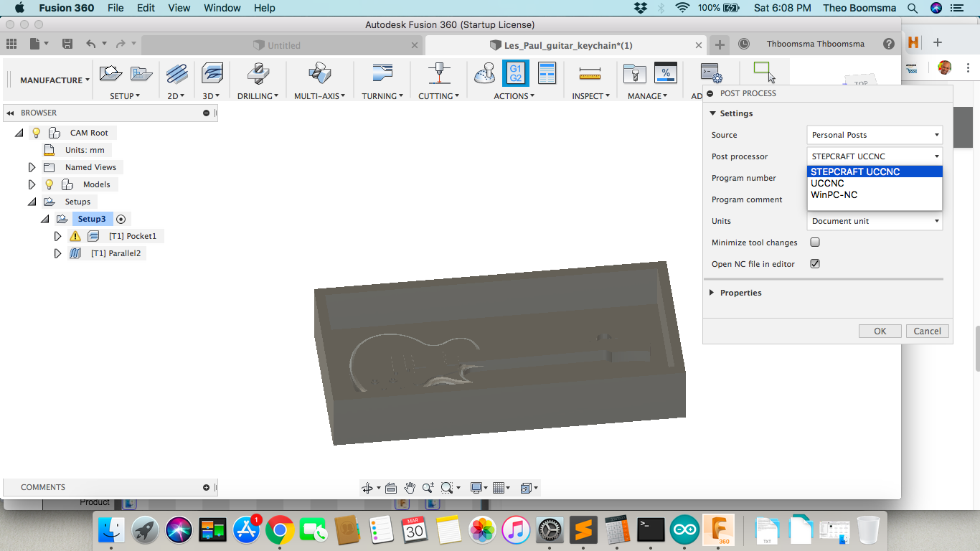This screenshot has height=551, width=980.
Task: Select WinPC-NC from the post processor list
Action: (x=875, y=194)
